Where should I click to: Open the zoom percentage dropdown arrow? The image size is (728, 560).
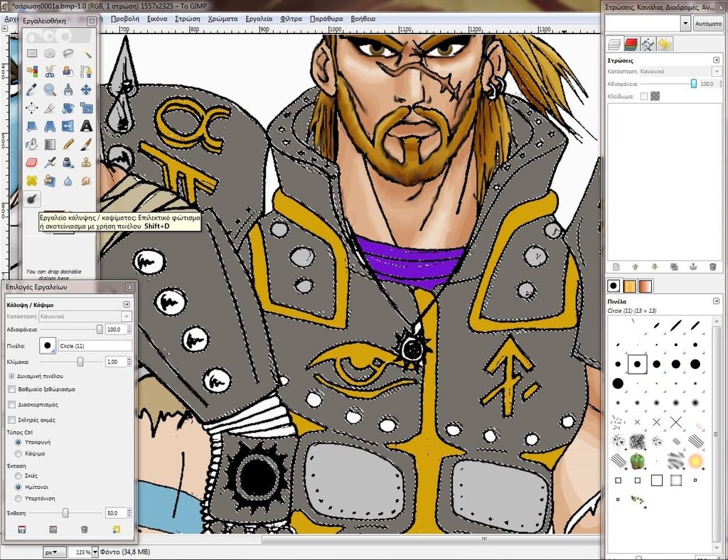(95, 552)
